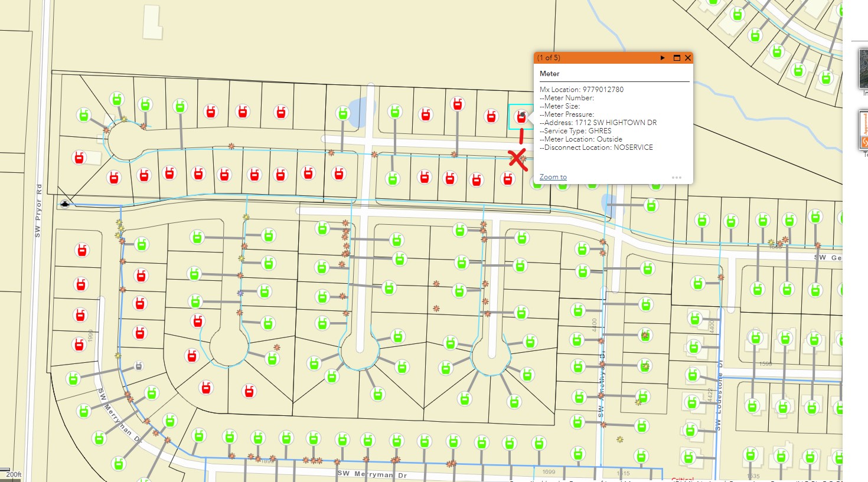This screenshot has height=482, width=868.
Task: Click the (1 of 5) result counter
Action: (549, 58)
